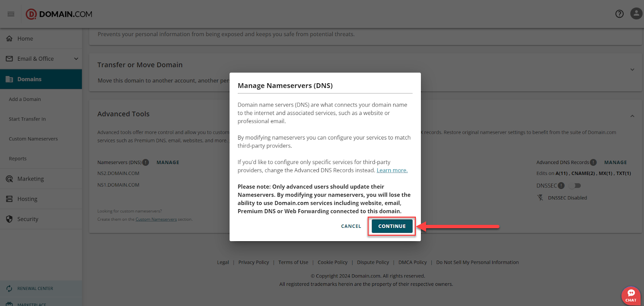
Task: Click the Security shield icon
Action: point(9,219)
